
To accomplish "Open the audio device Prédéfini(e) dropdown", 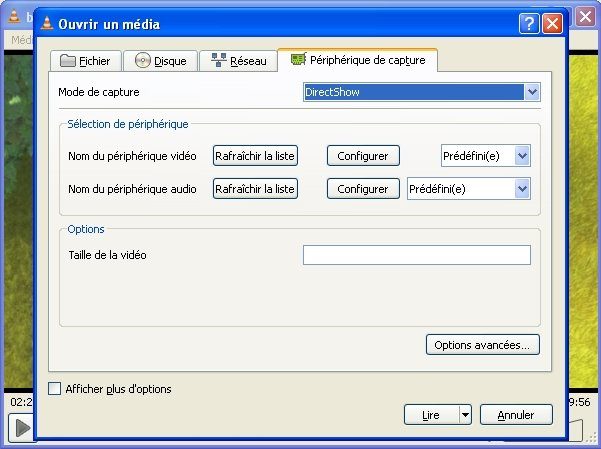I will click(469, 189).
